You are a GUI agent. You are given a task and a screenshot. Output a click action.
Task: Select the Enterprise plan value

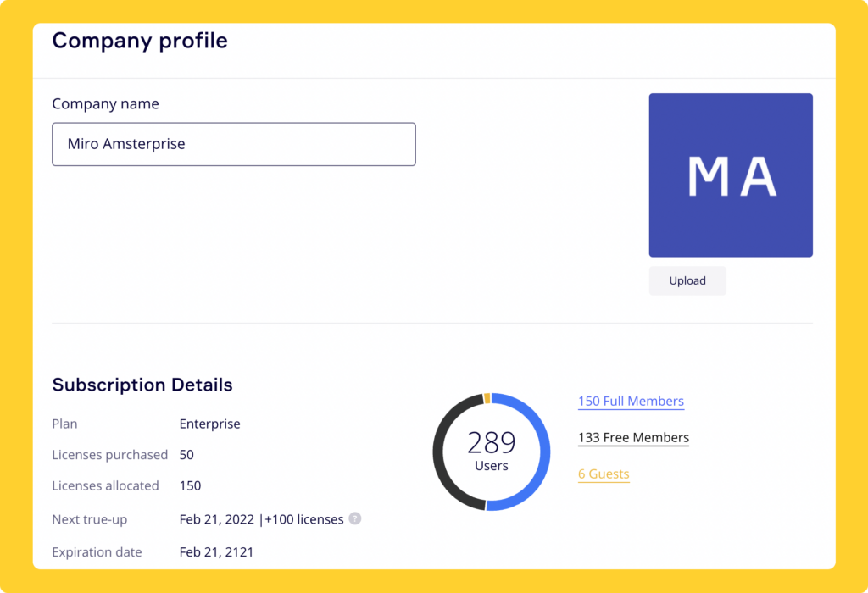tap(209, 424)
